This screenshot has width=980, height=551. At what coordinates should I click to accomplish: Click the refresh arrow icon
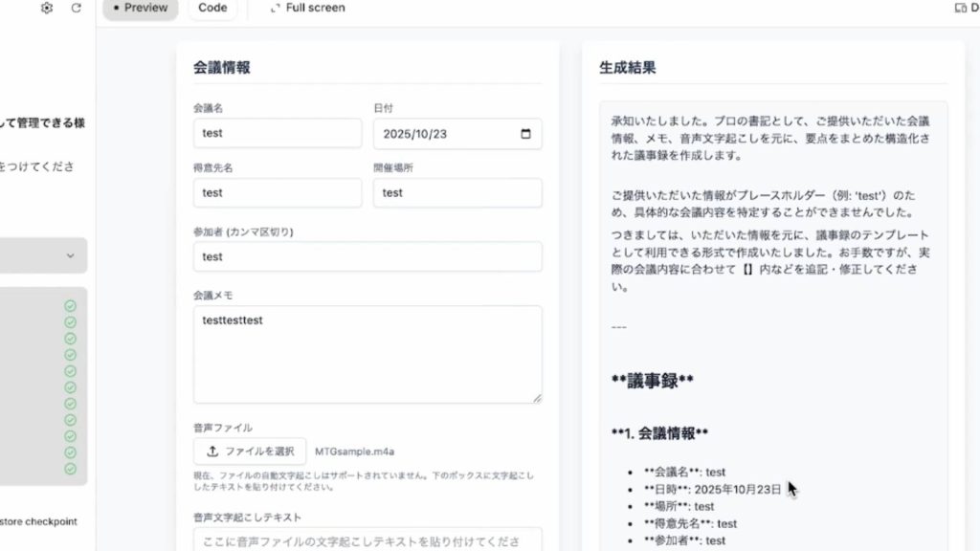(x=77, y=8)
